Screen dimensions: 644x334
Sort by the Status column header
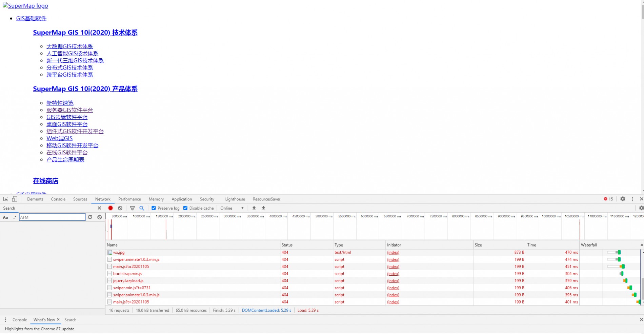coord(306,244)
